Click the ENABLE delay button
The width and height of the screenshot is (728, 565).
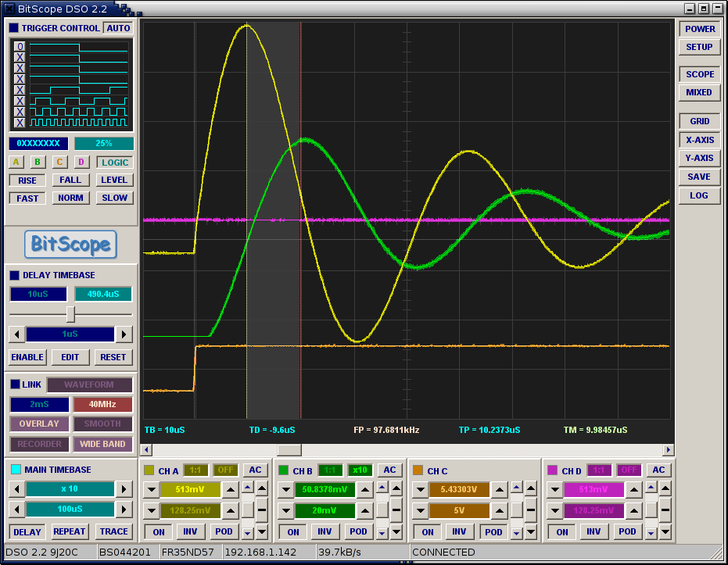(x=27, y=357)
